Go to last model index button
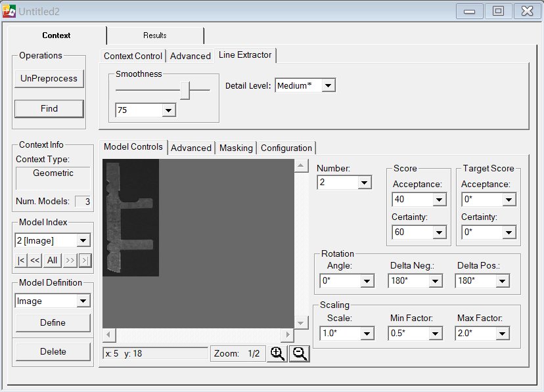The width and height of the screenshot is (544, 392). pyautogui.click(x=85, y=260)
